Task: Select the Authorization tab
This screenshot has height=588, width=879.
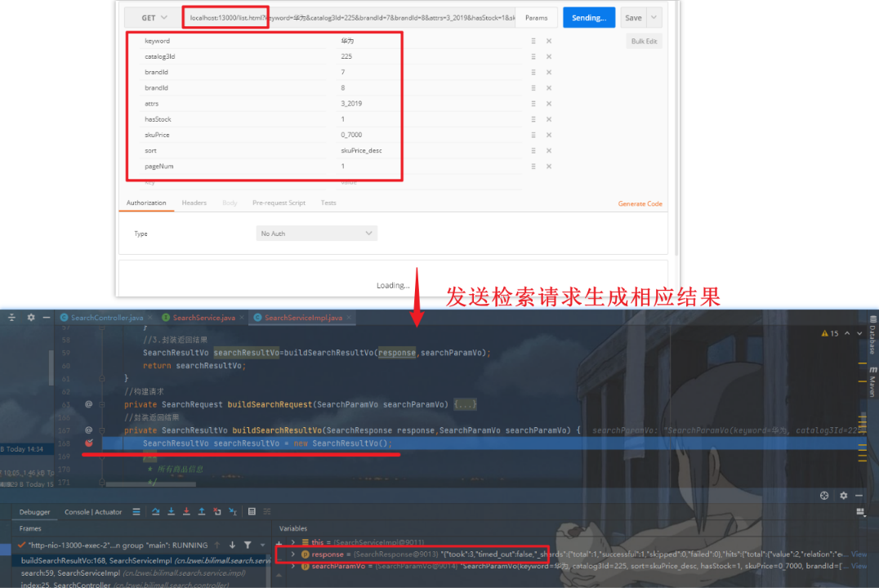Action: click(x=146, y=203)
